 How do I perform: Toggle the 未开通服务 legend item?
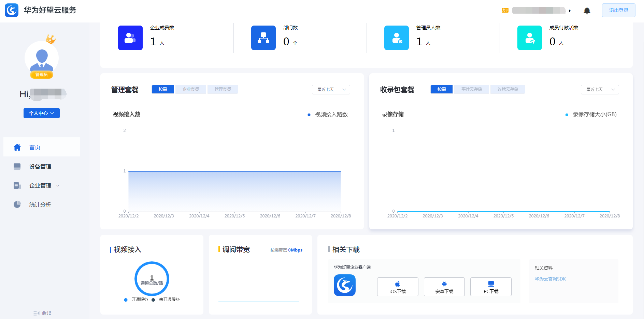[166, 300]
